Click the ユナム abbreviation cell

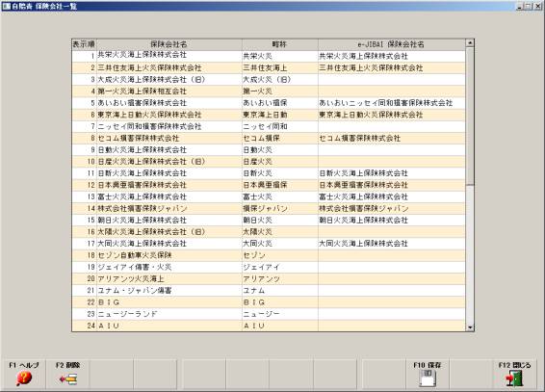tap(280, 291)
